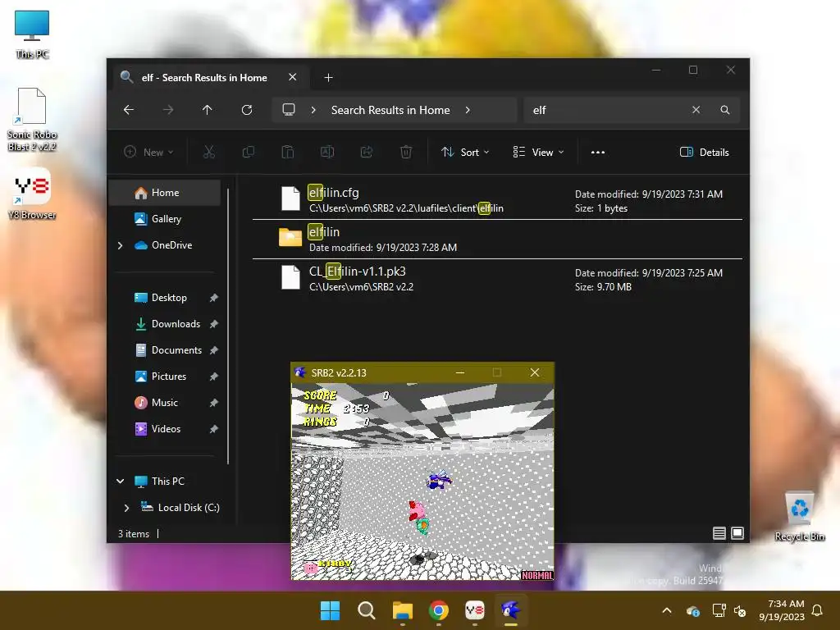Select the elfilin.cfg file result
The image size is (840, 630).
click(x=497, y=200)
